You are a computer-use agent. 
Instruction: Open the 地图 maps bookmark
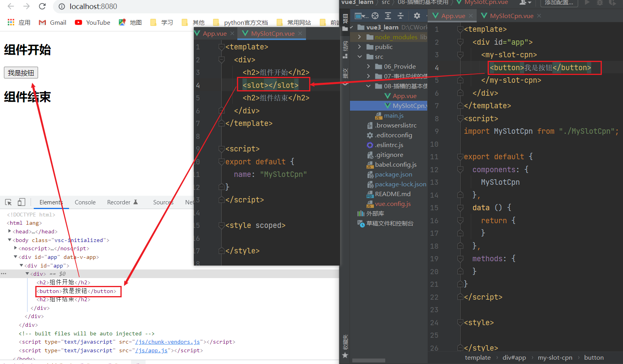130,22
